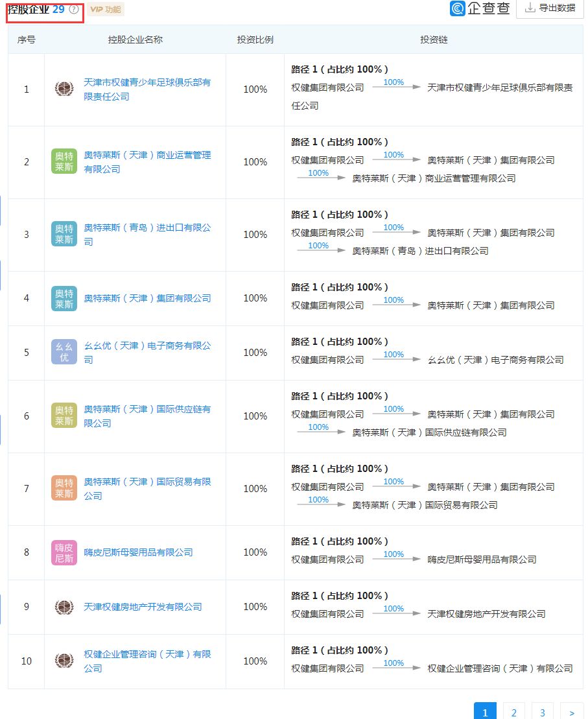
Task: Click the help question mark beside 控股企业 29
Action: pos(73,9)
